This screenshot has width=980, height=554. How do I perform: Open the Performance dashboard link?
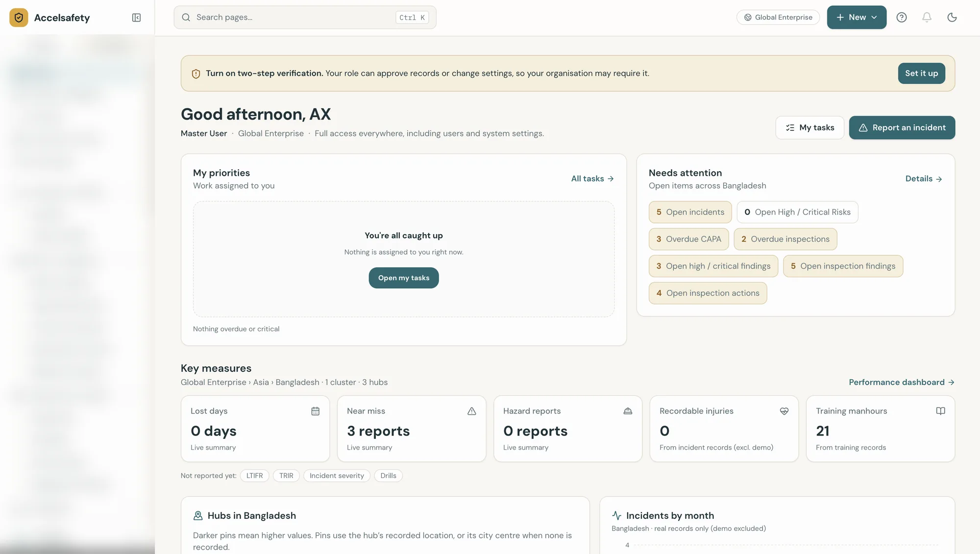(902, 382)
